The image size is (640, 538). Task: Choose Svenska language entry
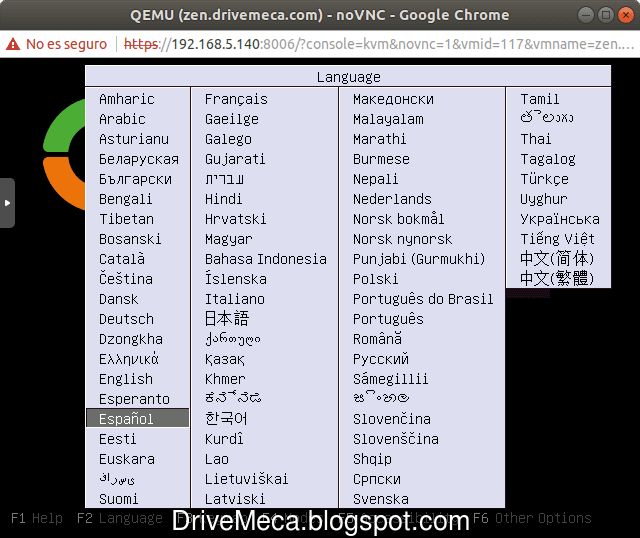[381, 499]
